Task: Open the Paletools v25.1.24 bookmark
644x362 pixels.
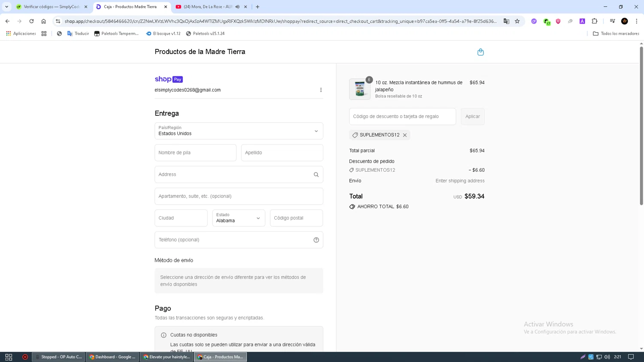Action: click(205, 33)
